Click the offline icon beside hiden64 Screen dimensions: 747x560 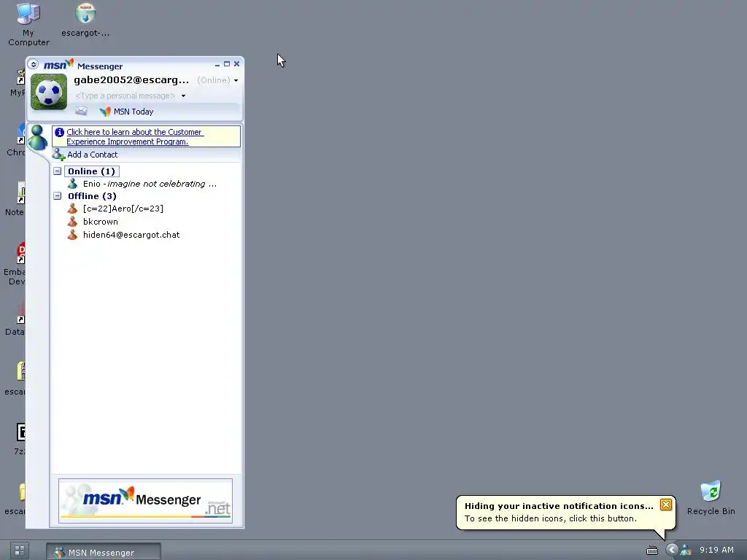point(72,234)
